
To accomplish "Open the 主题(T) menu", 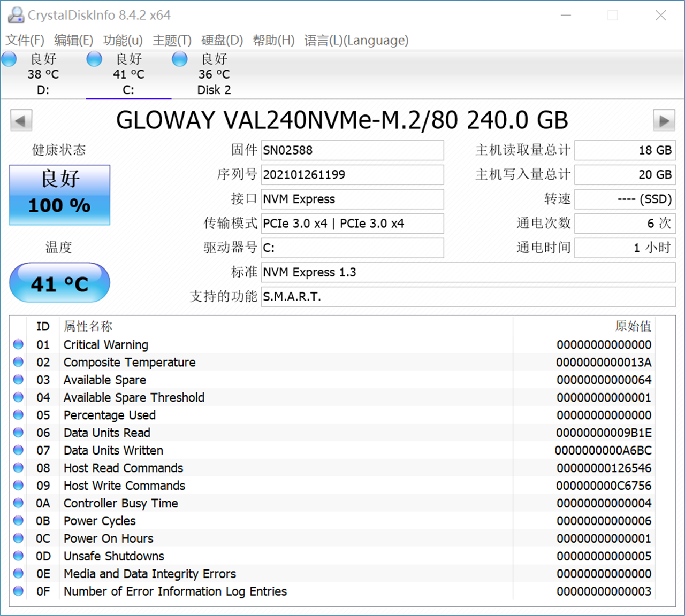I will [172, 40].
